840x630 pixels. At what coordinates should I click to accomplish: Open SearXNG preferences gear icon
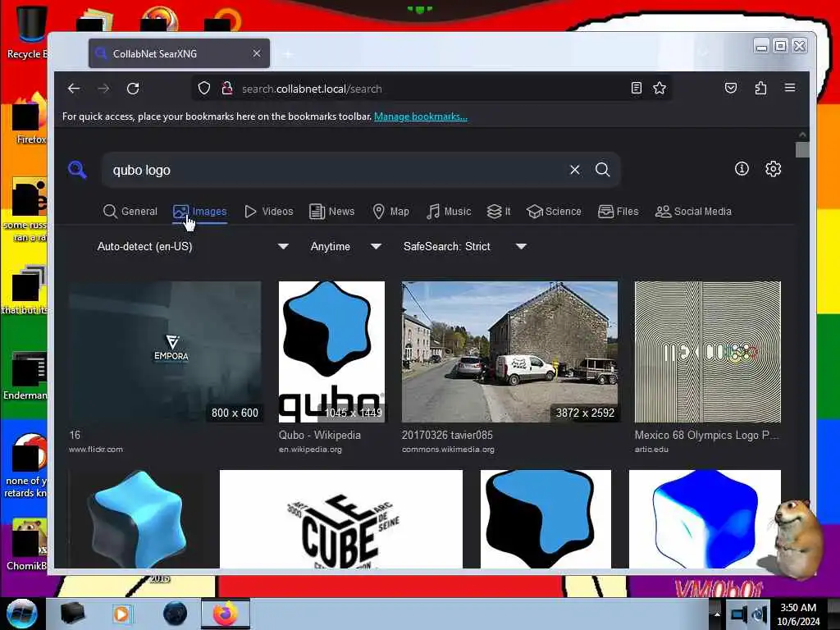773,169
